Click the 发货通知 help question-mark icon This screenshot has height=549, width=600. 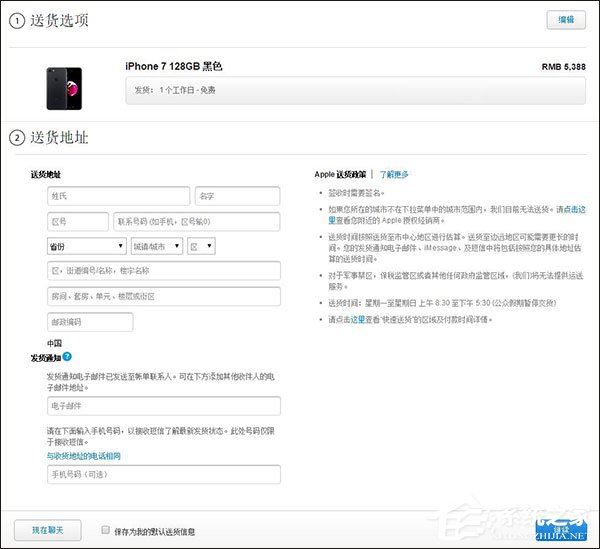click(67, 357)
